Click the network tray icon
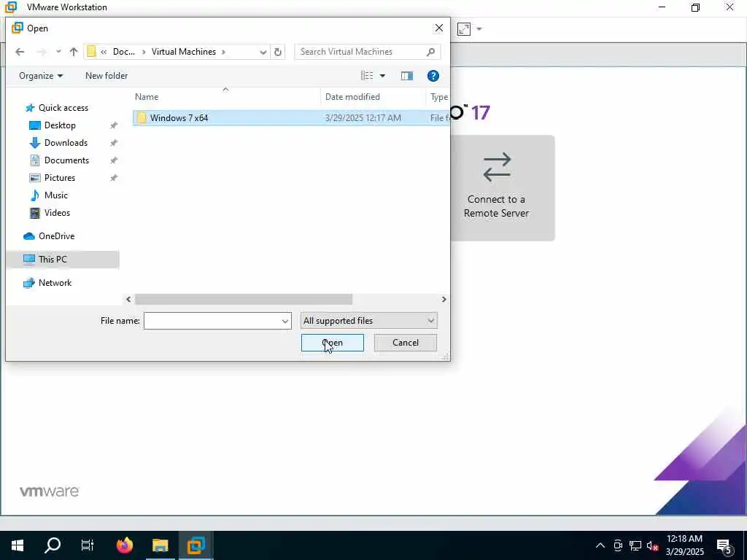This screenshot has width=747, height=560. pyautogui.click(x=635, y=545)
